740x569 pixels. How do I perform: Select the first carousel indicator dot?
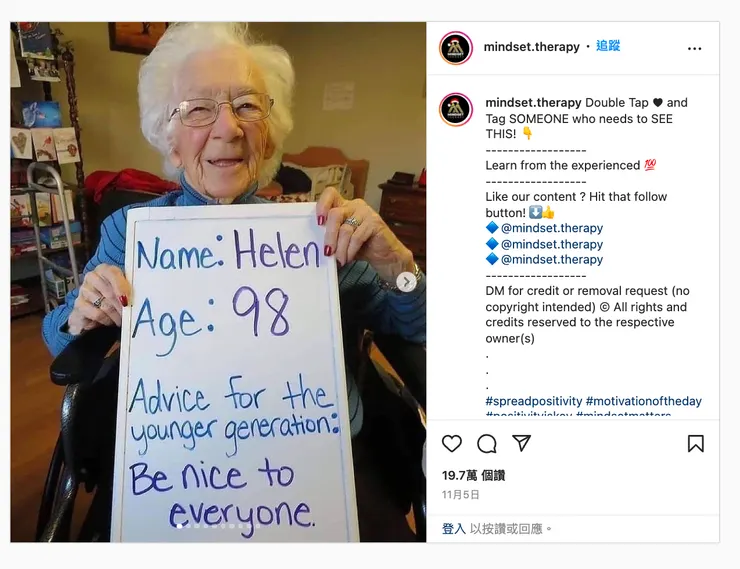pos(179,526)
